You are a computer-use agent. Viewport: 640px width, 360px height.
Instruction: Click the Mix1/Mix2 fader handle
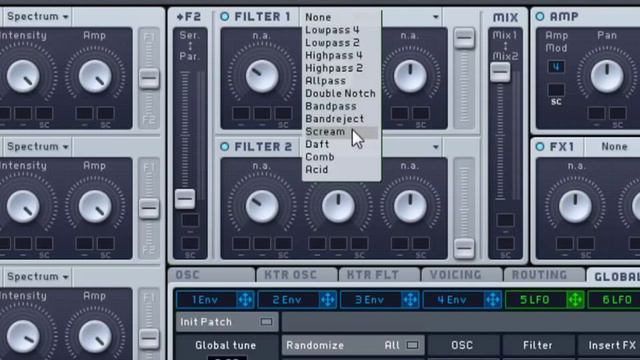point(500,72)
